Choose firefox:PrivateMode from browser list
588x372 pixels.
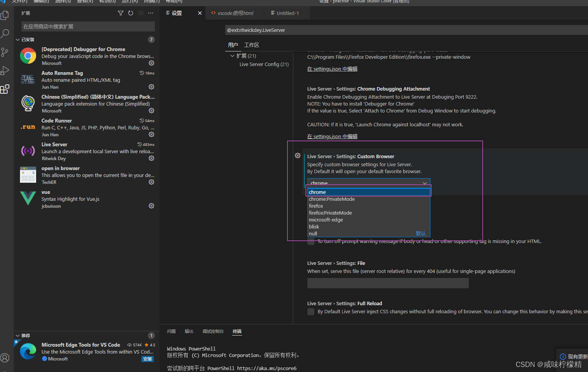(x=369, y=213)
